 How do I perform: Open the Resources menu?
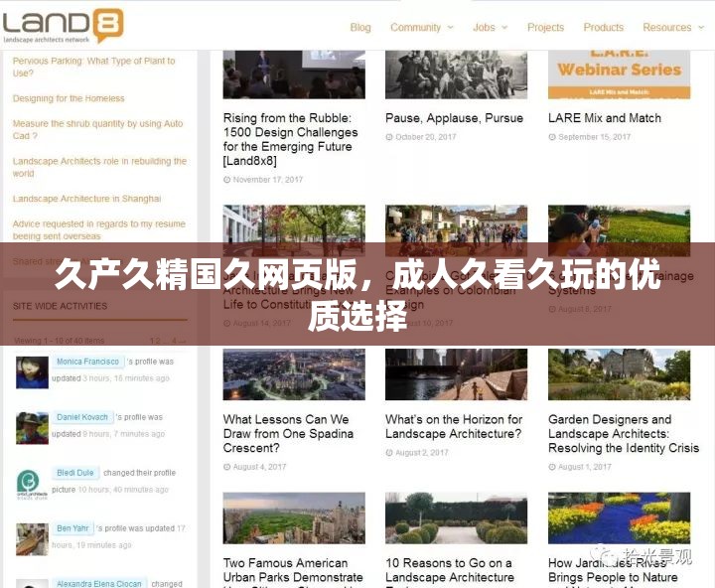pyautogui.click(x=667, y=28)
